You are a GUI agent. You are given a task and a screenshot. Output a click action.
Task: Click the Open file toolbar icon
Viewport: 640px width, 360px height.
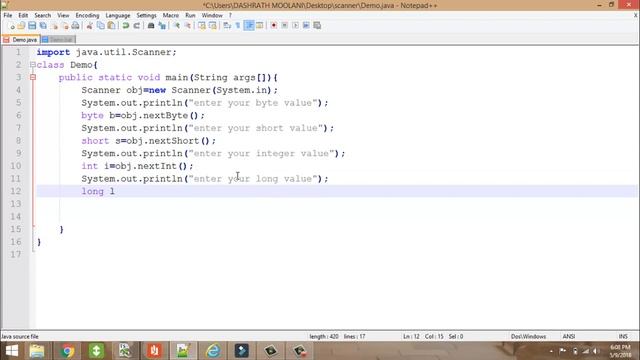pyautogui.click(x=21, y=26)
